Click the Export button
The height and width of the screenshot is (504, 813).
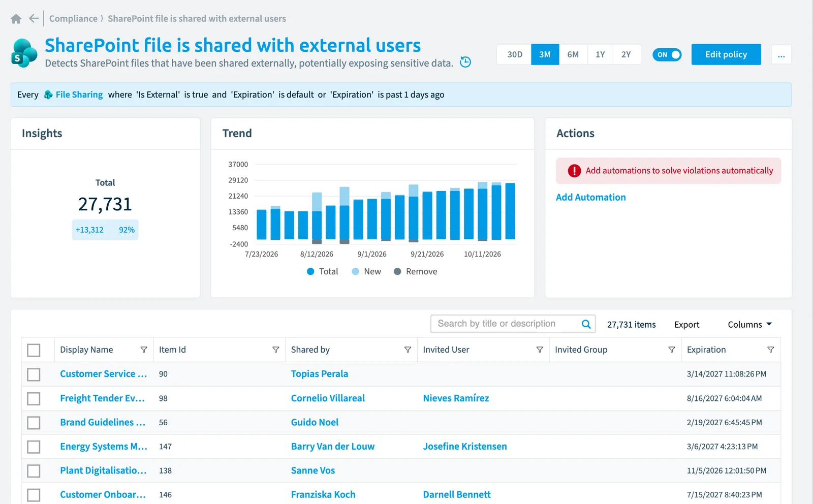[687, 325]
